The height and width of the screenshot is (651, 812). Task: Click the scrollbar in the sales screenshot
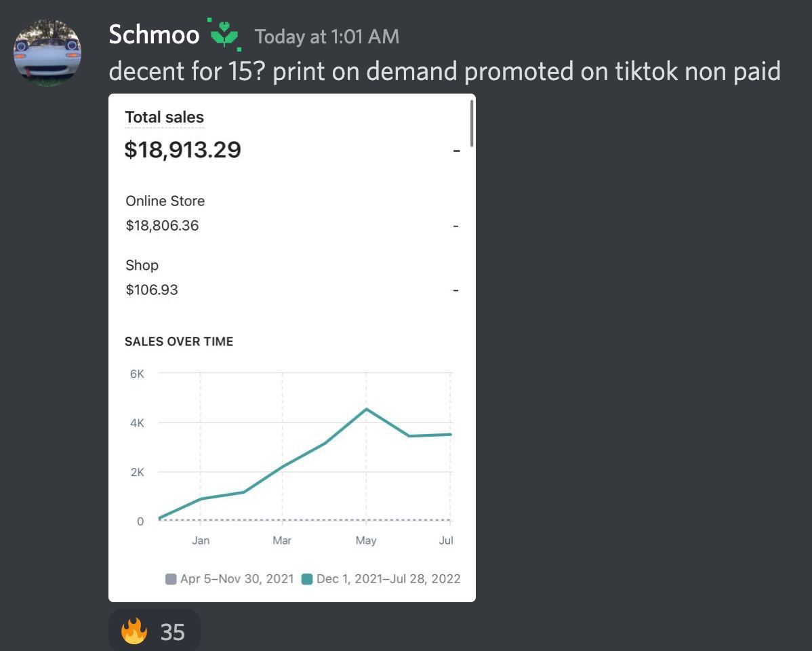click(x=471, y=123)
